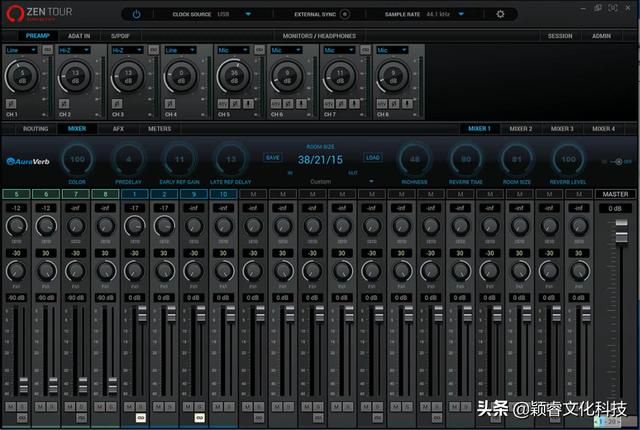Invert phase on CH 3 preamp
Viewport: 640px width, 430px height.
click(117, 104)
